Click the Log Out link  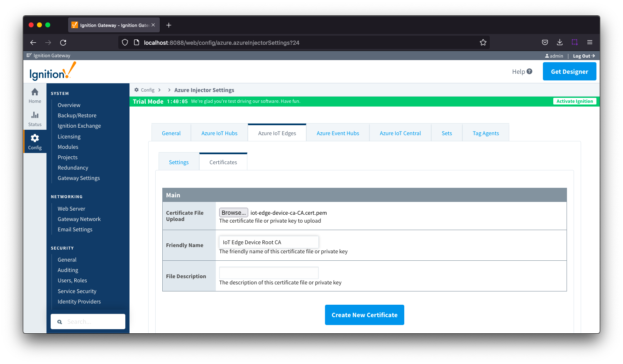coord(583,56)
